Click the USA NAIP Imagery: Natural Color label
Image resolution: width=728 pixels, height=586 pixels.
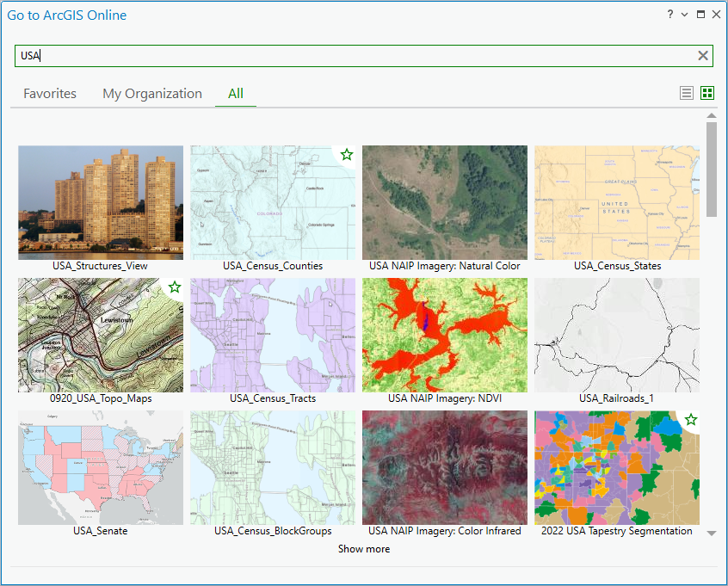(x=445, y=266)
